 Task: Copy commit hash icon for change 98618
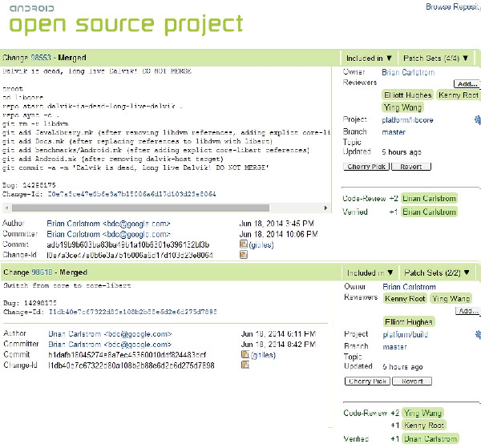(245, 354)
